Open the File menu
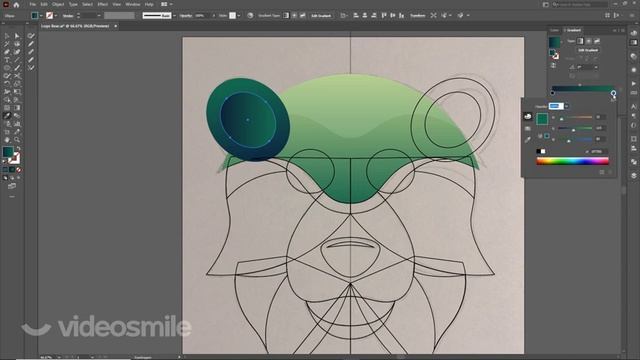This screenshot has width=640, height=360. point(33,4)
